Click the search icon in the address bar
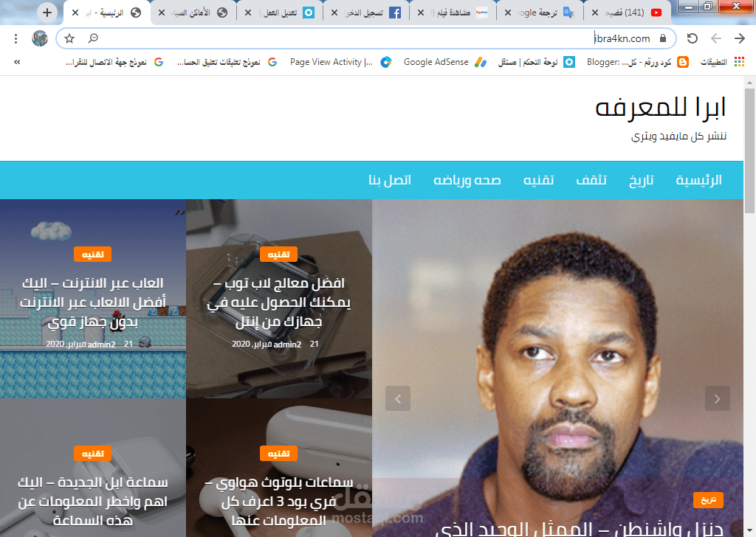The width and height of the screenshot is (756, 537). coord(93,38)
